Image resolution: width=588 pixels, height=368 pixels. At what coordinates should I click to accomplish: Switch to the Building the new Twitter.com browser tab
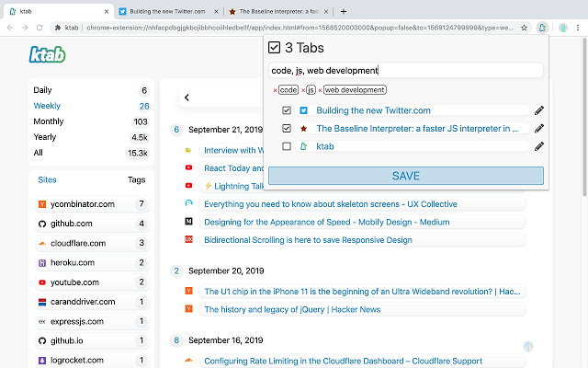coord(168,12)
